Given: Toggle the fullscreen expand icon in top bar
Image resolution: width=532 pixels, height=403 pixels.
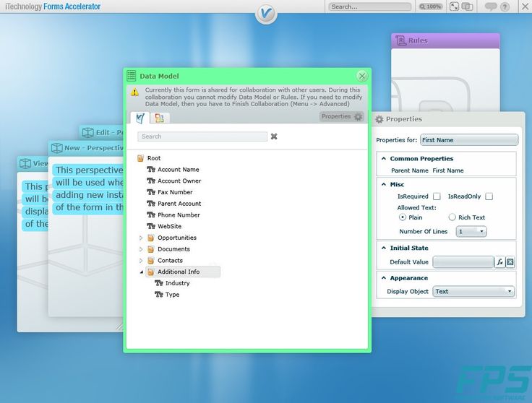Looking at the screenshot, I should 454,6.
